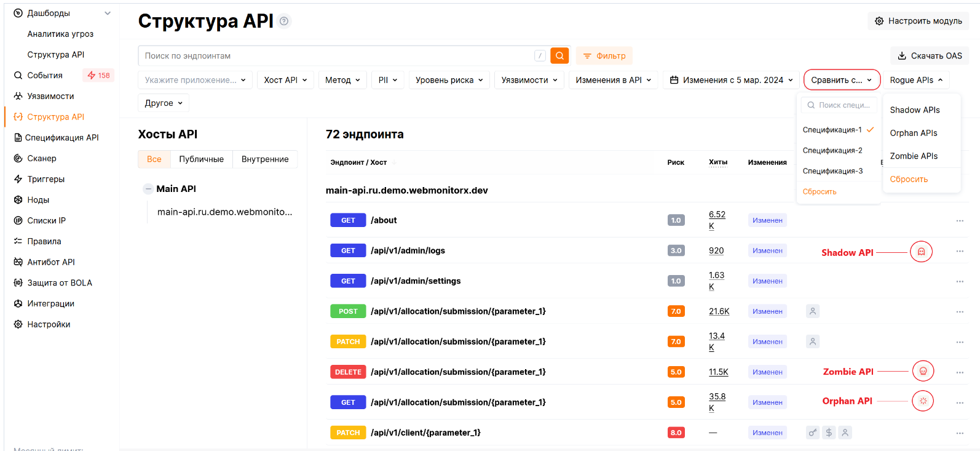Open Списки IP via its sidebar icon
Image resolution: width=980 pixels, height=451 pixels.
point(18,220)
